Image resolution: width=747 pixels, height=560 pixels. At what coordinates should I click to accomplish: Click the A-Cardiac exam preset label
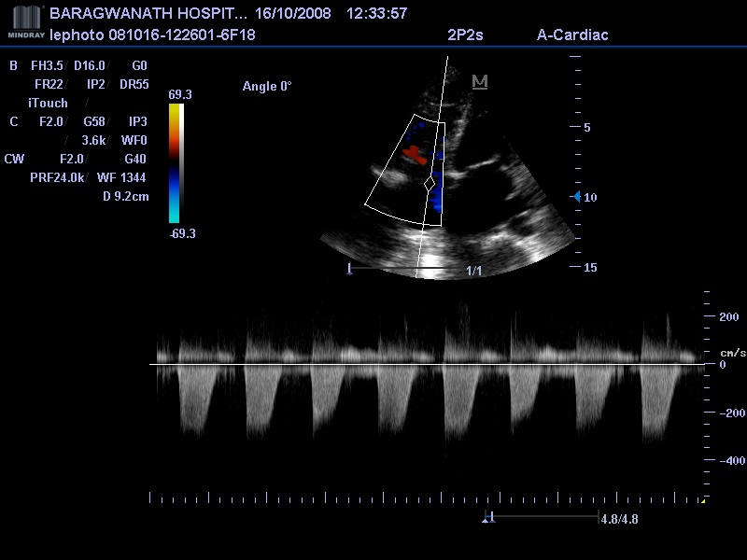coord(572,35)
